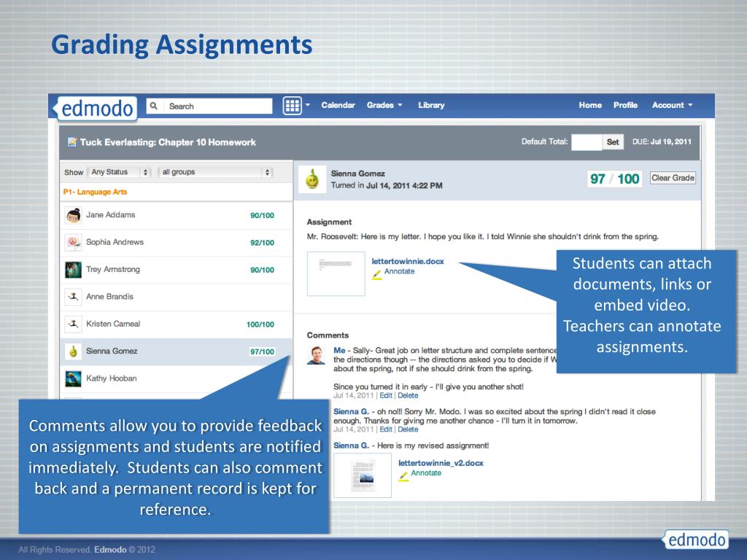Screen dimensions: 747x560
Task: Select Anne Brandis student row
Action: point(177,297)
